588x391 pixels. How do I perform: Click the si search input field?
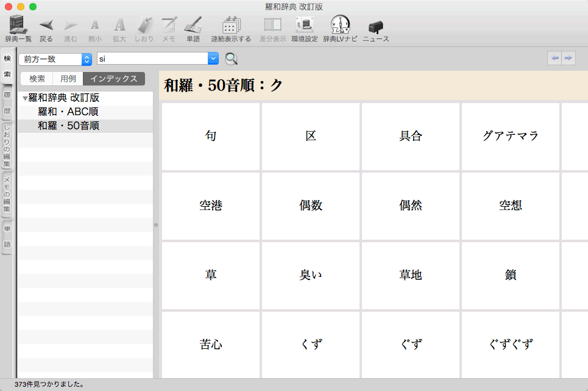(152, 59)
